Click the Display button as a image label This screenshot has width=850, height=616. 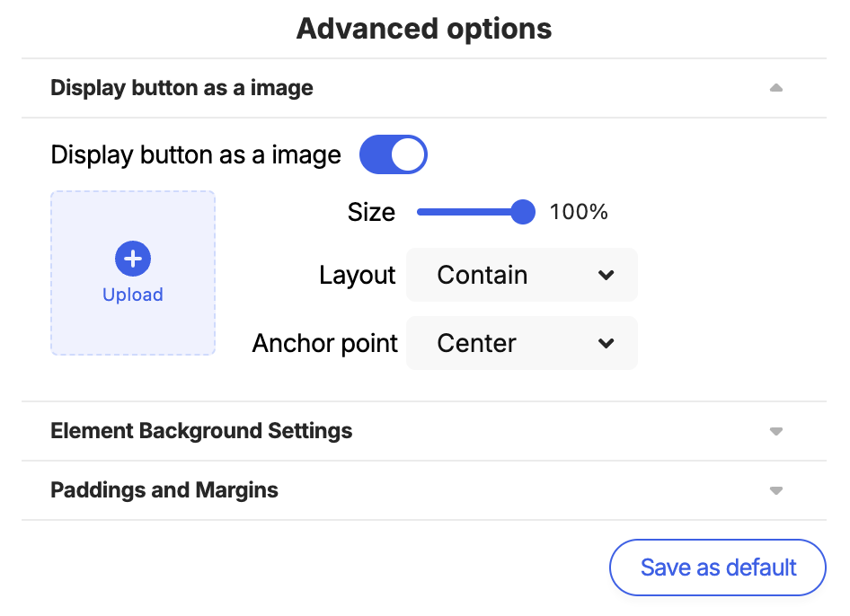click(x=196, y=155)
